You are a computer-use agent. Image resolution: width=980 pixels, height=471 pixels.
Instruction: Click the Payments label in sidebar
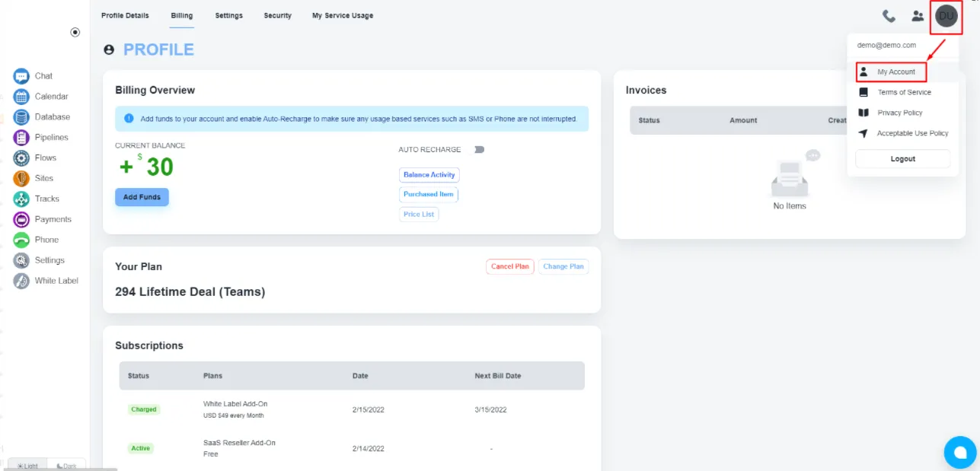(53, 219)
